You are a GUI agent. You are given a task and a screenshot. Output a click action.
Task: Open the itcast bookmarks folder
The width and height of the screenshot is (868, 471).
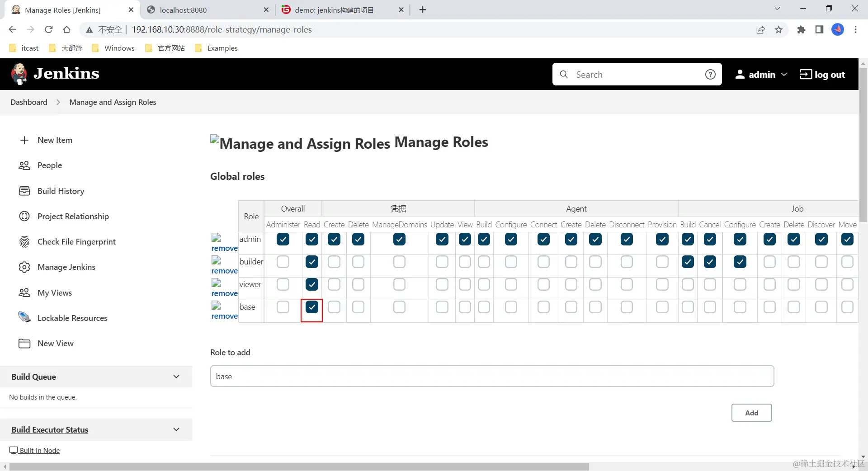(24, 48)
